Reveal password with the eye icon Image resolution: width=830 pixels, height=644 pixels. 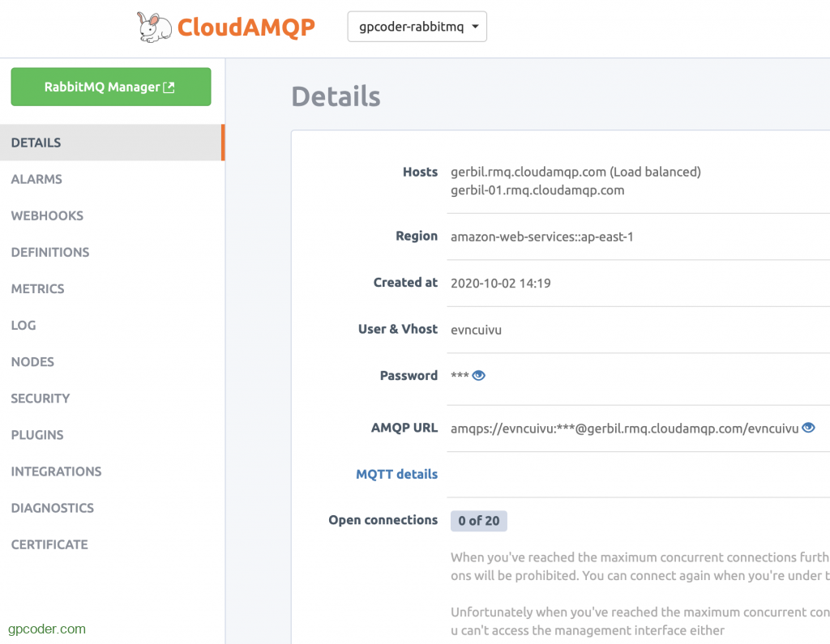coord(479,376)
